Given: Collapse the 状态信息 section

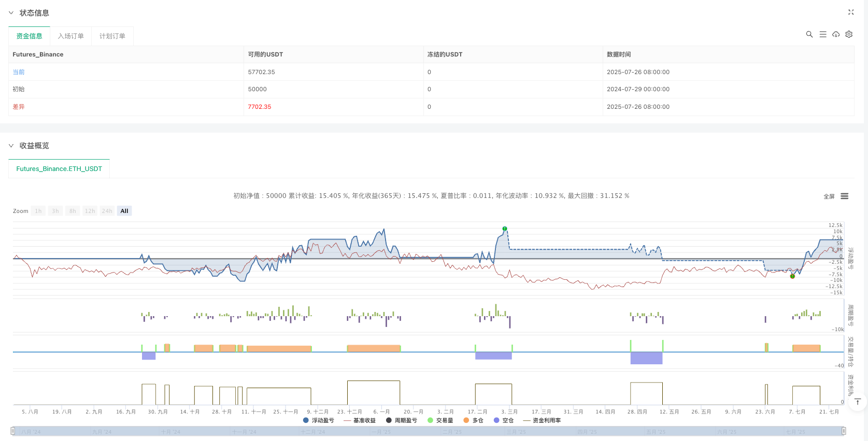Looking at the screenshot, I should click(x=11, y=13).
